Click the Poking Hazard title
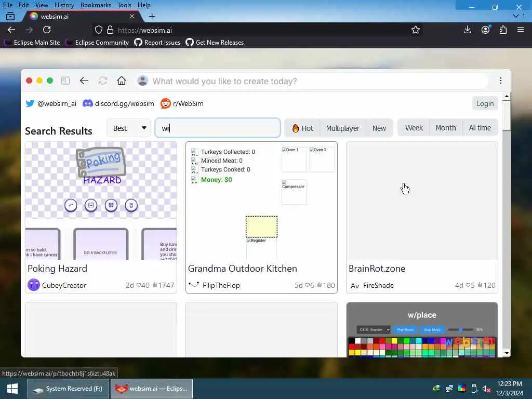 point(57,269)
